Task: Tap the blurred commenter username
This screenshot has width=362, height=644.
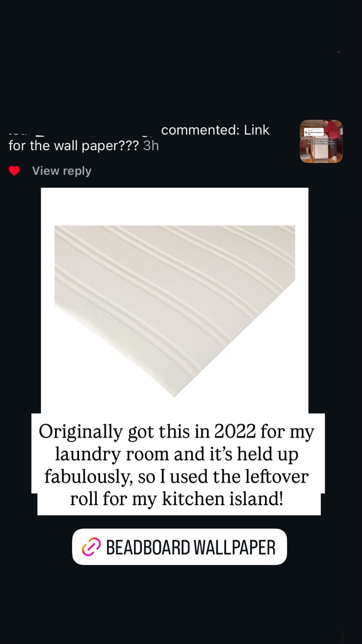Action: 82,134
